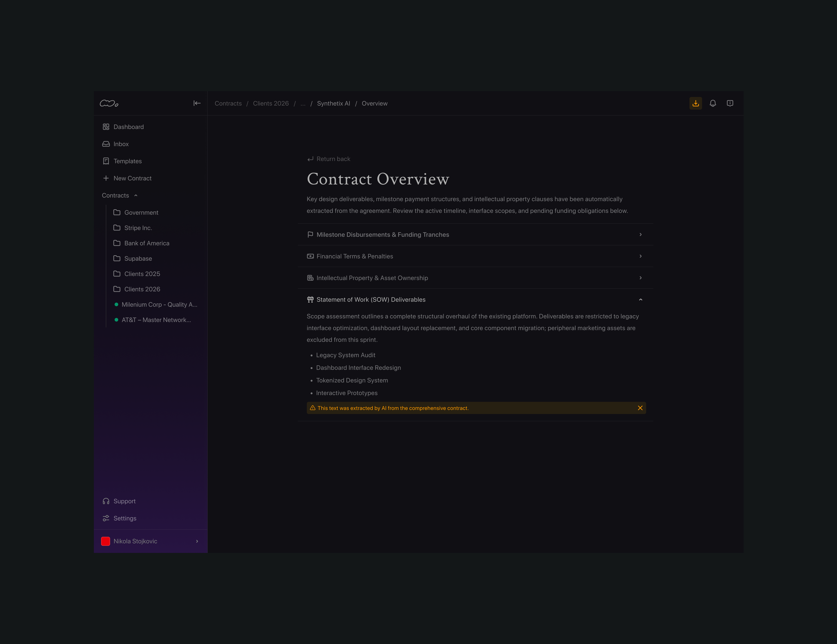
Task: Open AT&T – Master Network... contract
Action: click(156, 320)
